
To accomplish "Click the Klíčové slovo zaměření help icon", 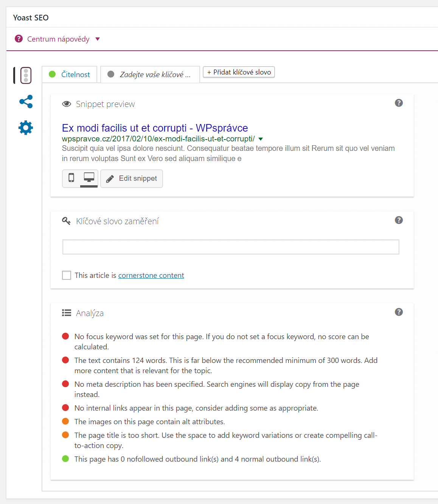I will click(399, 220).
